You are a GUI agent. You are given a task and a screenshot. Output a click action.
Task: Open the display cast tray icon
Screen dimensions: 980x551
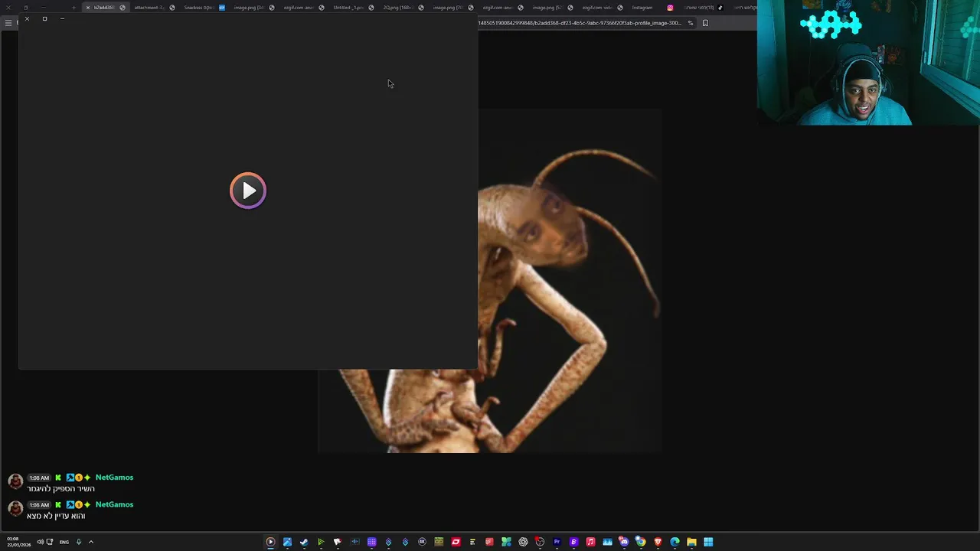[x=50, y=542]
